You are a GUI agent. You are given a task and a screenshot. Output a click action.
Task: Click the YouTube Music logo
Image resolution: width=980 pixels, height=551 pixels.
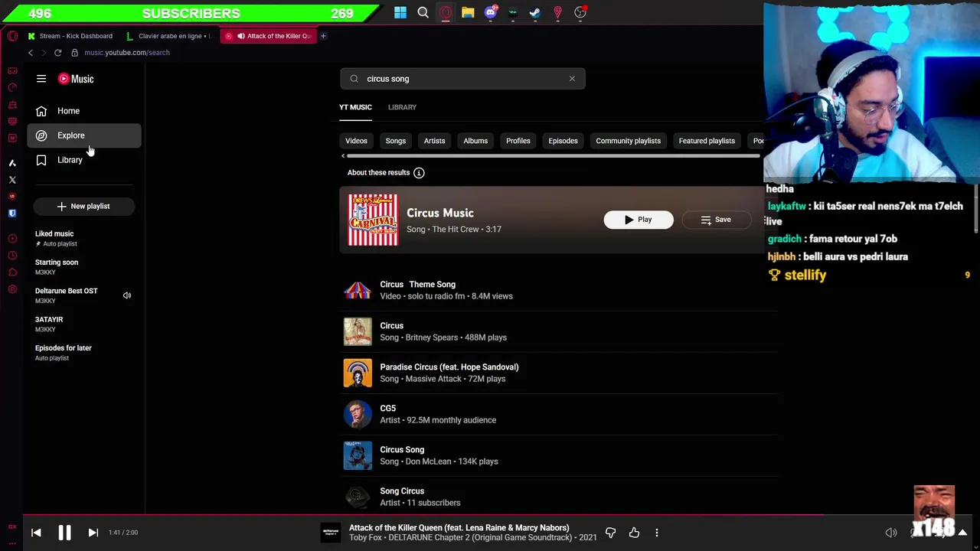[76, 79]
